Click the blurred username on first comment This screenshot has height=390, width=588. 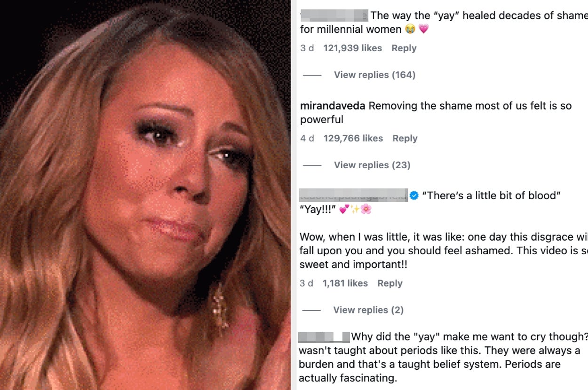click(x=334, y=16)
